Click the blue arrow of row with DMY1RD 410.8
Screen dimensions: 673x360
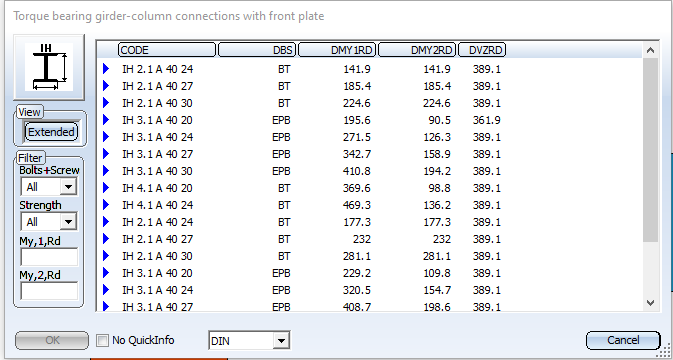pyautogui.click(x=106, y=171)
